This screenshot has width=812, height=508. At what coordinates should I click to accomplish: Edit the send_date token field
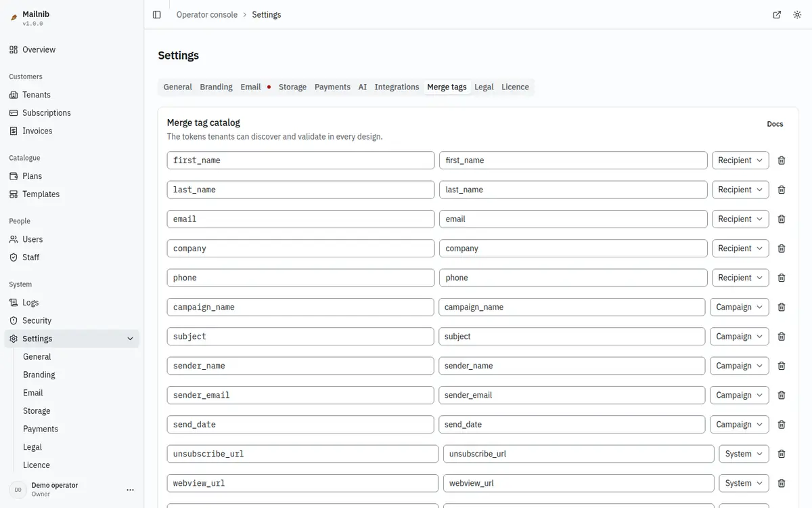[300, 425]
